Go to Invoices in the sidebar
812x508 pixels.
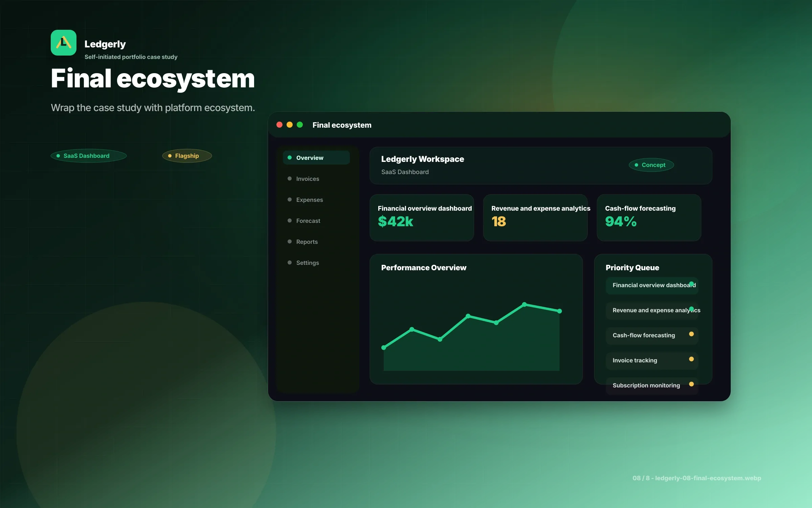(x=316, y=179)
